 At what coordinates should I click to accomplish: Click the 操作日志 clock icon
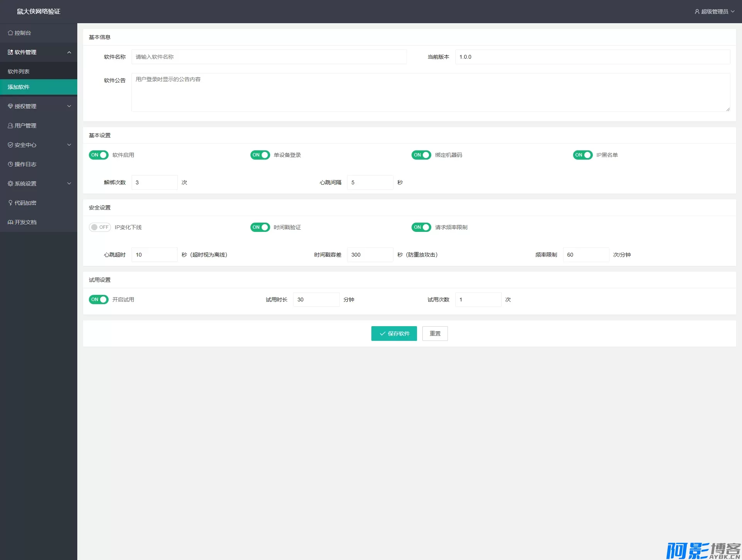(x=10, y=164)
